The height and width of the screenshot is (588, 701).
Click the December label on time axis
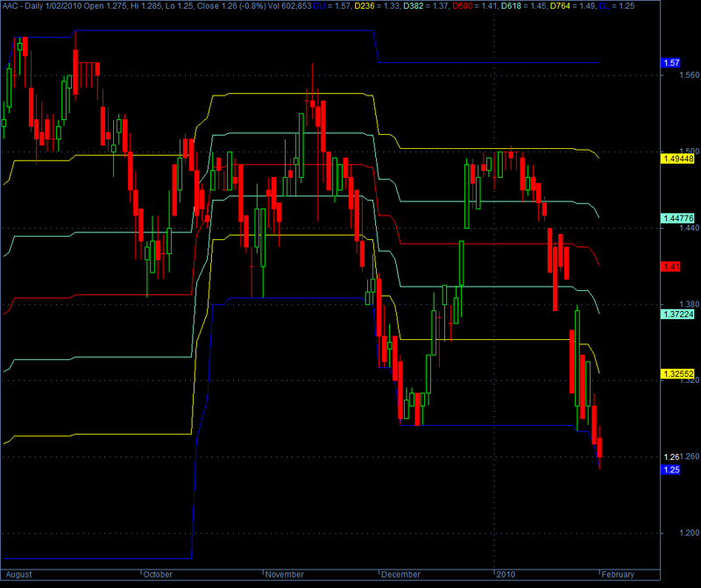coord(400,575)
